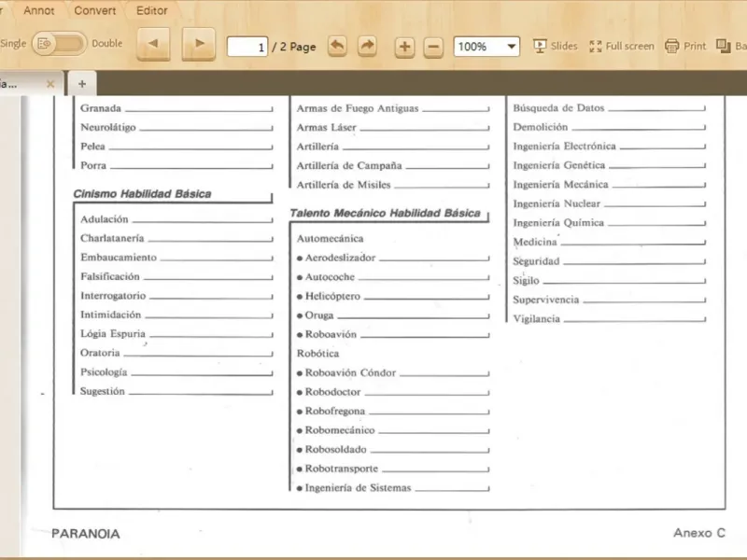The height and width of the screenshot is (560, 747).
Task: Click the "Aerodeslizador" bullet entry
Action: click(x=393, y=258)
